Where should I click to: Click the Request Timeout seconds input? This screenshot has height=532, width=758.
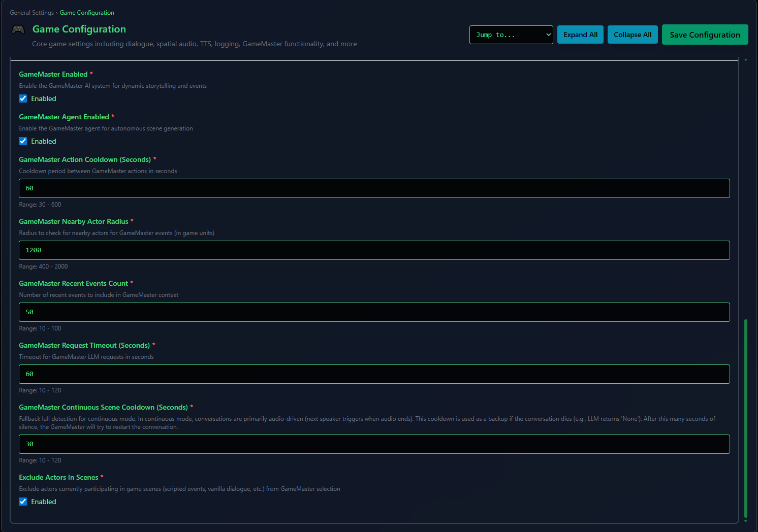point(374,374)
